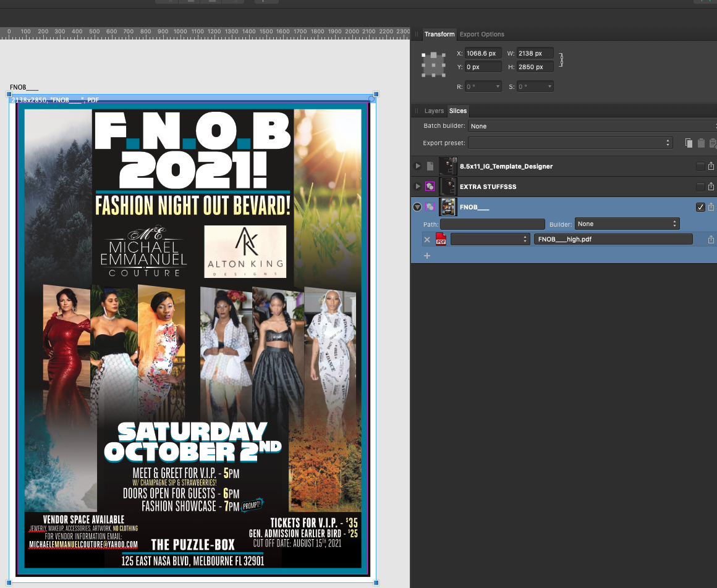Click the slice's top-right corner handle

(x=376, y=94)
